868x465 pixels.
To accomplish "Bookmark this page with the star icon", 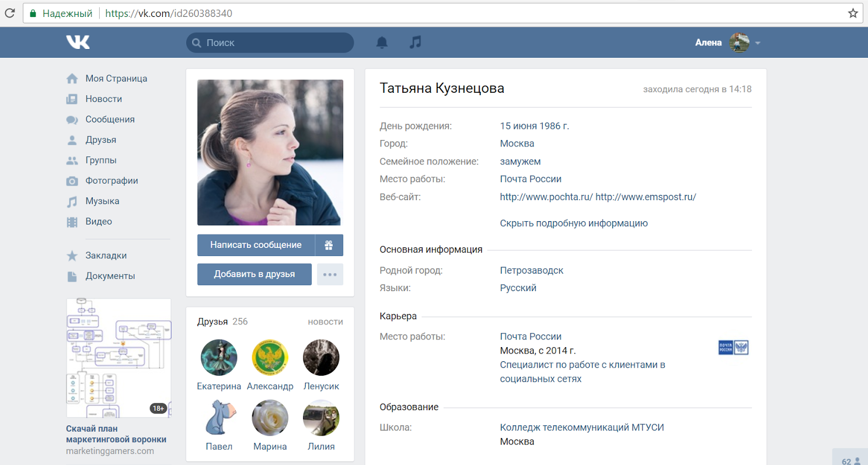I will tap(853, 13).
